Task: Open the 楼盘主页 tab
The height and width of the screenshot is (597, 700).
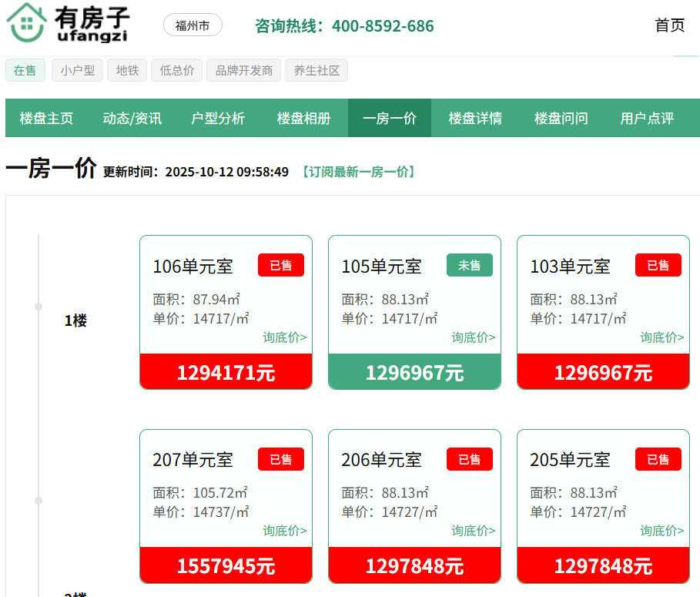Action: pyautogui.click(x=46, y=119)
